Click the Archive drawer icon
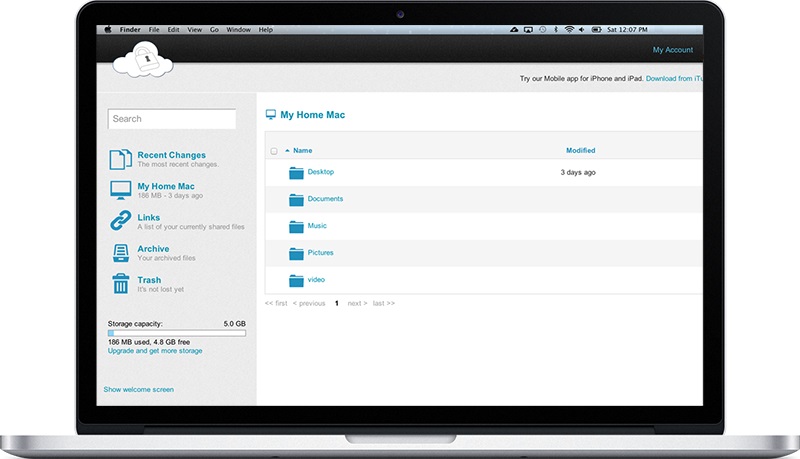Viewport: 800px width, 459px height. click(119, 253)
